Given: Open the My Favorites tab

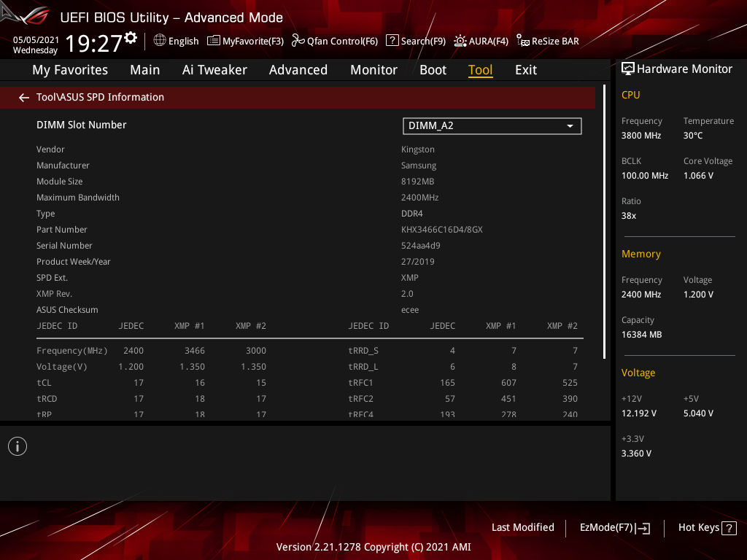Looking at the screenshot, I should click(x=70, y=70).
